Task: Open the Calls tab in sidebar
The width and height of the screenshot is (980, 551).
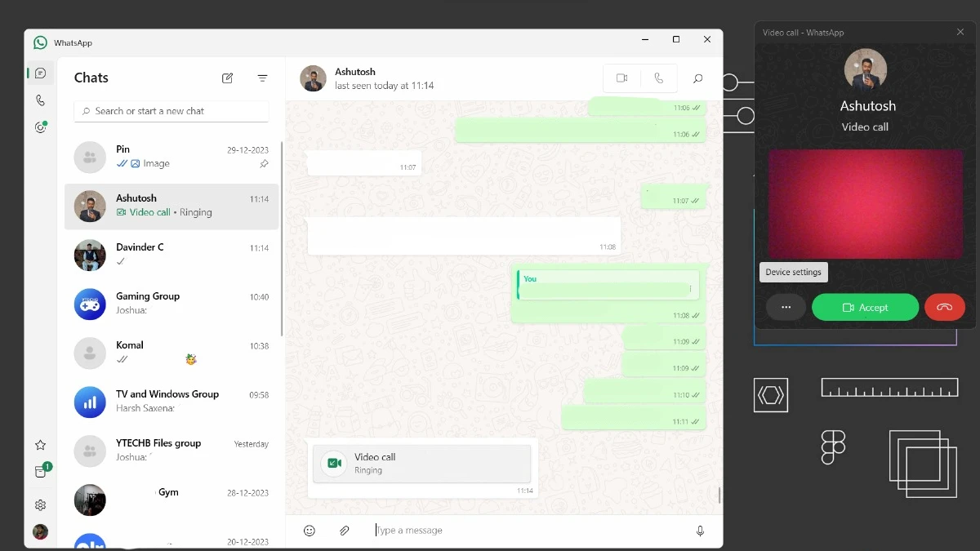Action: [40, 100]
